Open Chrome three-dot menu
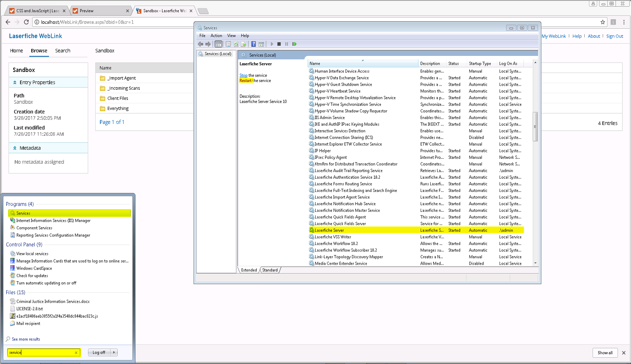631x364 pixels. point(624,22)
